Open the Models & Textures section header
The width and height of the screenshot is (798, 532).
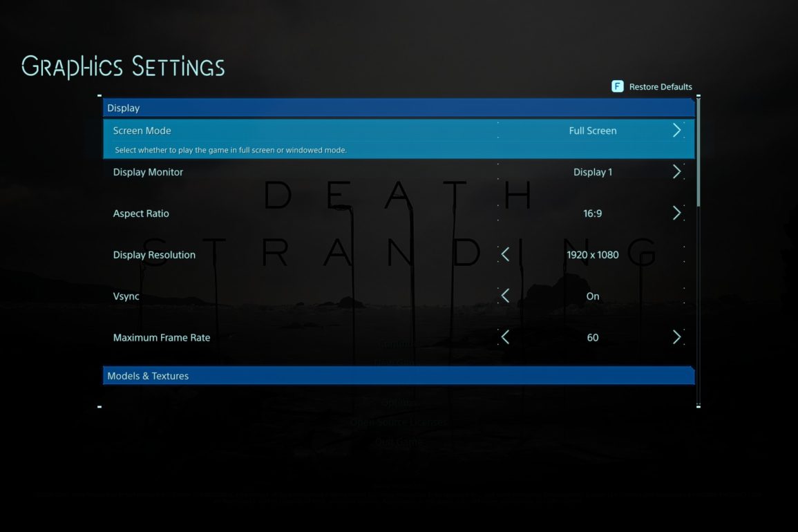(399, 376)
